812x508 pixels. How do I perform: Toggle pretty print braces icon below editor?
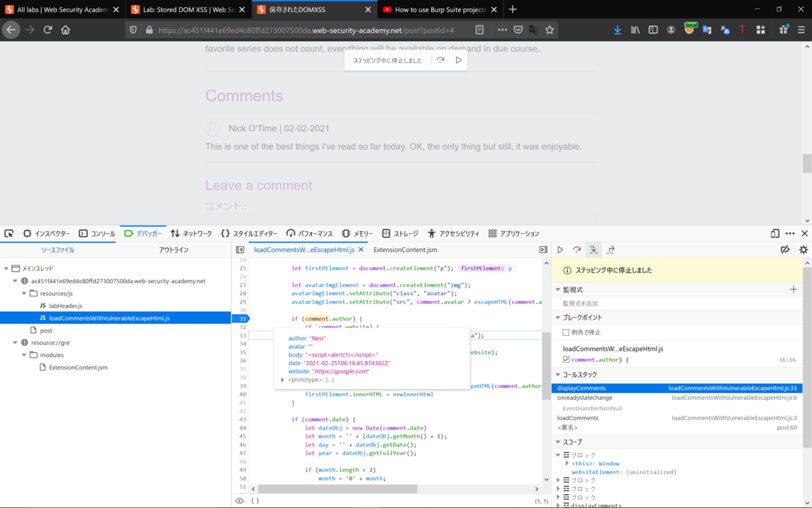pyautogui.click(x=255, y=501)
